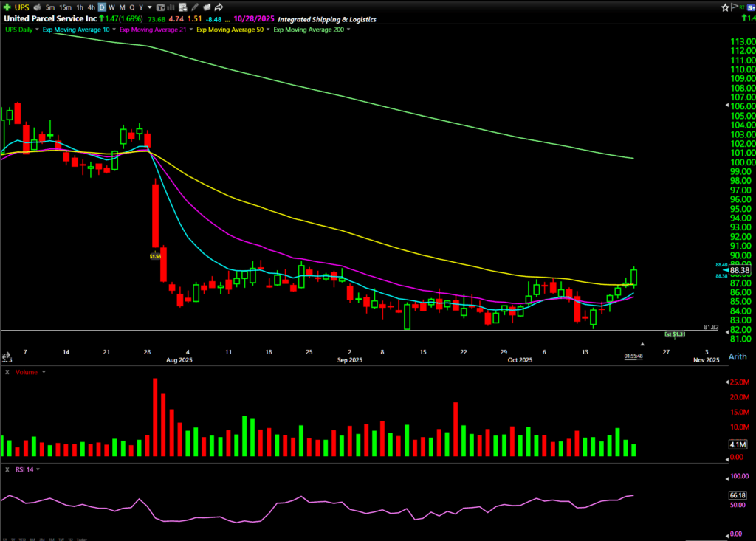
Task: Open the note editor icon
Action: (x=182, y=7)
